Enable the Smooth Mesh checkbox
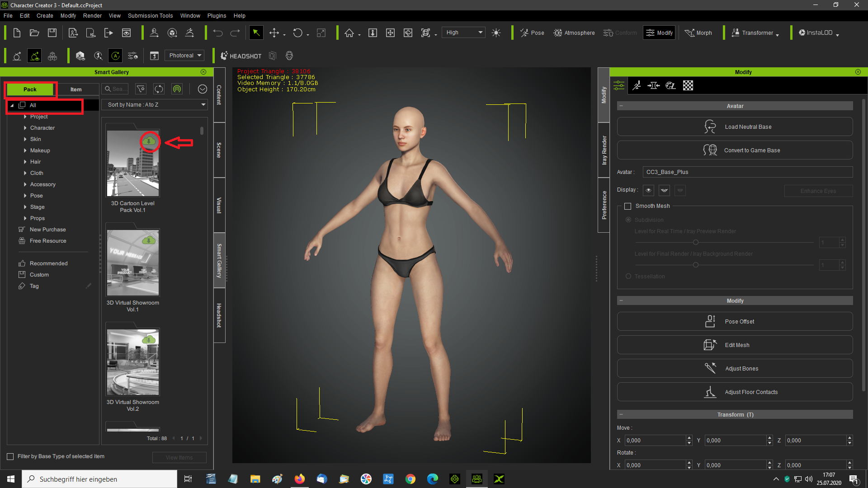868x488 pixels. click(627, 206)
